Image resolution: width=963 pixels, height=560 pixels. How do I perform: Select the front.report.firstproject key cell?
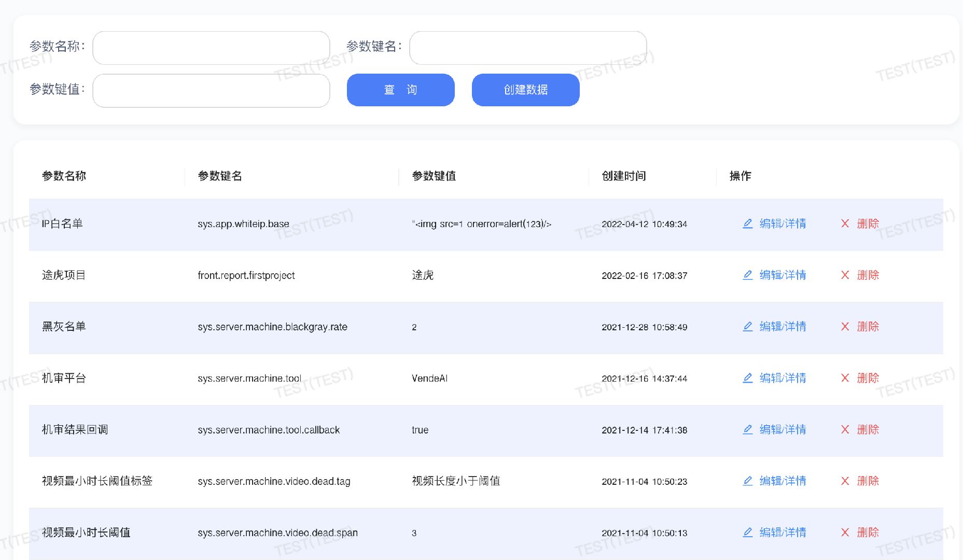pos(246,275)
